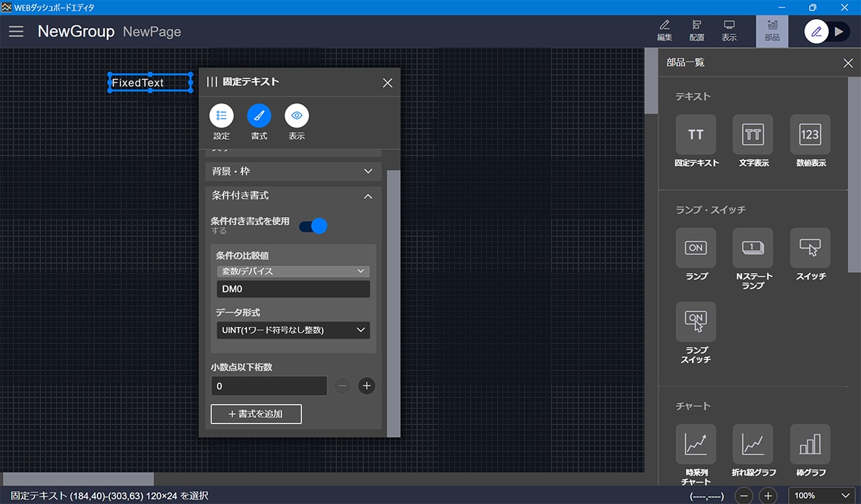Viewport: 861px width, 504px height.
Task: Disable the 条件付き書式を使用する toggle
Action: pos(313,226)
